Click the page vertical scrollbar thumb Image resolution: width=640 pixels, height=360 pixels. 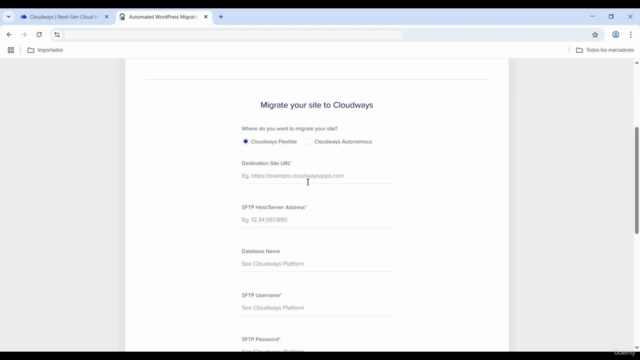[636, 180]
